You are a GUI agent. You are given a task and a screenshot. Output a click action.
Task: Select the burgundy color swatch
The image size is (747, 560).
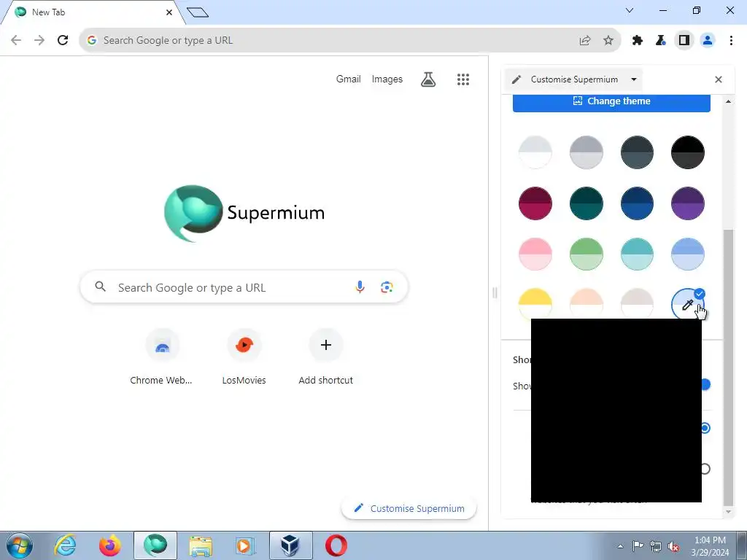[x=535, y=203]
